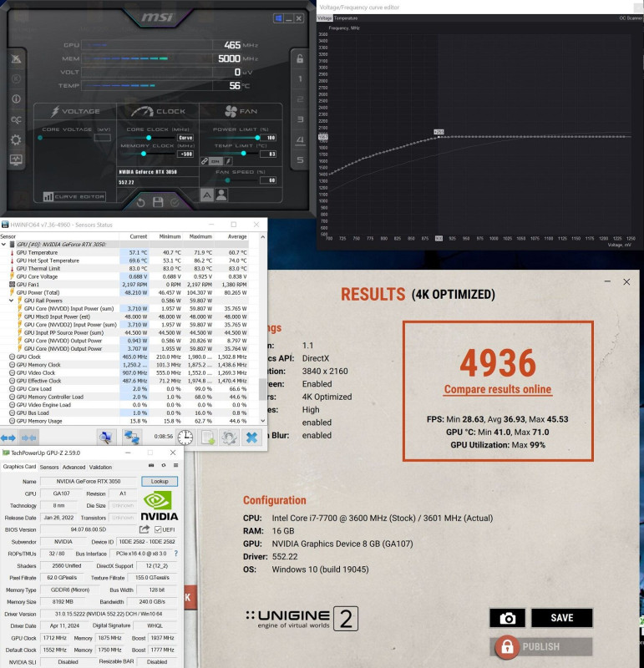The height and width of the screenshot is (668, 644).
Task: Click HWiNFO collapse columns arrows icon
Action: [x=28, y=438]
